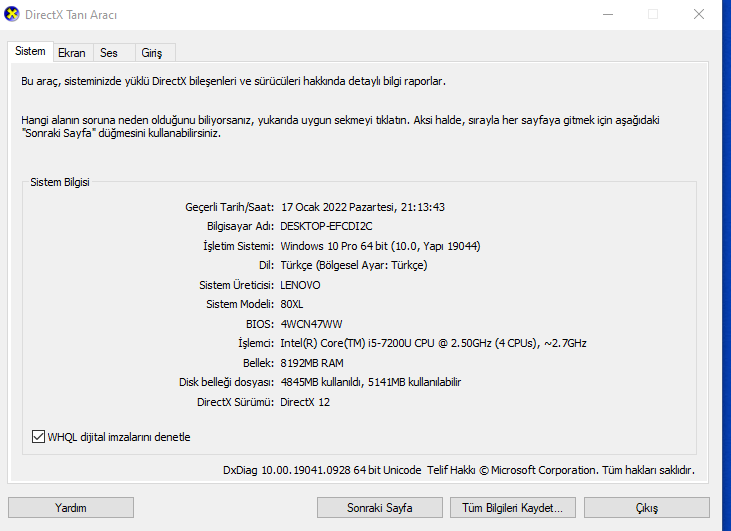Select the Sistem tab
Viewport: 731px width, 531px height.
30,51
